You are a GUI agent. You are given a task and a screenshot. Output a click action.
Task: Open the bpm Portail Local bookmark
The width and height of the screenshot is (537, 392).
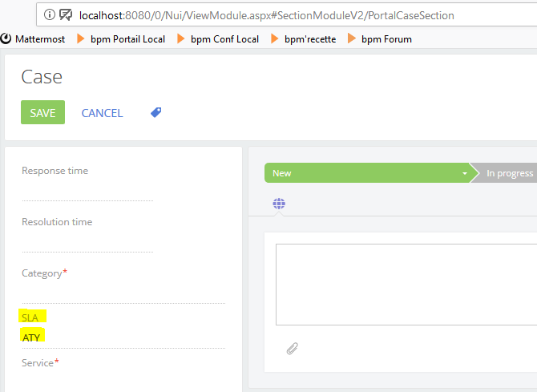pyautogui.click(x=121, y=38)
